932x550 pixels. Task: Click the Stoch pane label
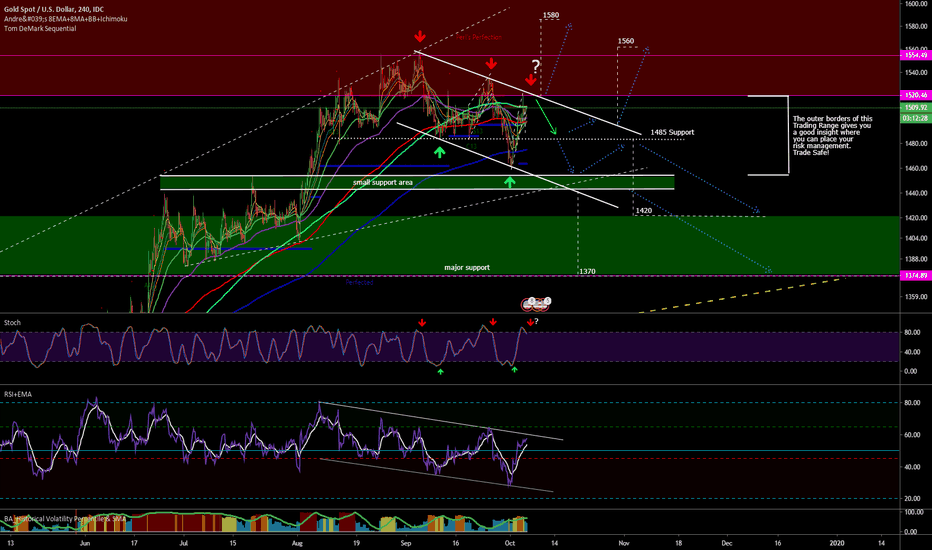point(12,323)
